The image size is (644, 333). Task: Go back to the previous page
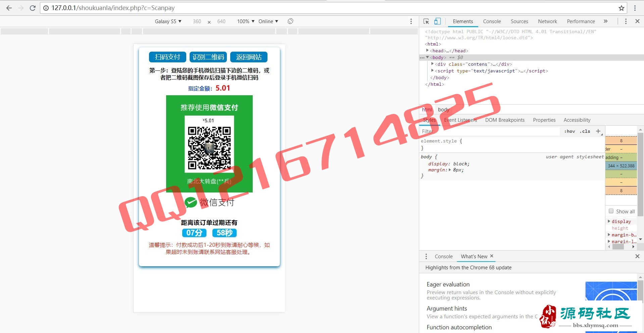coord(9,8)
